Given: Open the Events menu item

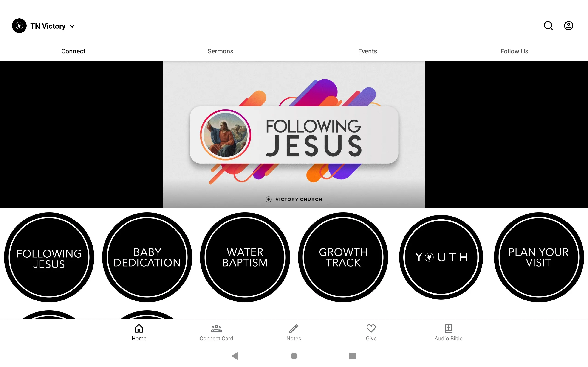Looking at the screenshot, I should pyautogui.click(x=367, y=51).
